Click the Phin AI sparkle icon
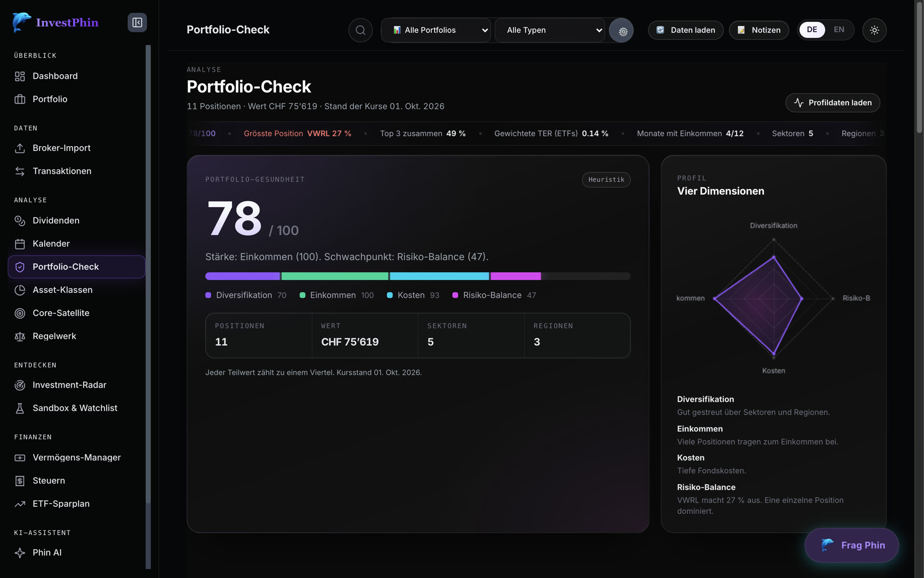This screenshot has height=578, width=924. pyautogui.click(x=20, y=552)
